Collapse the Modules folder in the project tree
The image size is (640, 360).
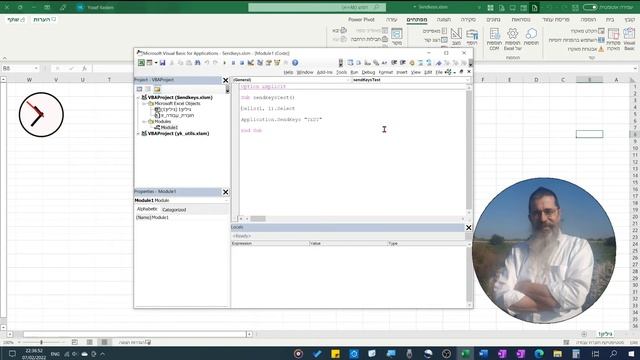point(144,122)
